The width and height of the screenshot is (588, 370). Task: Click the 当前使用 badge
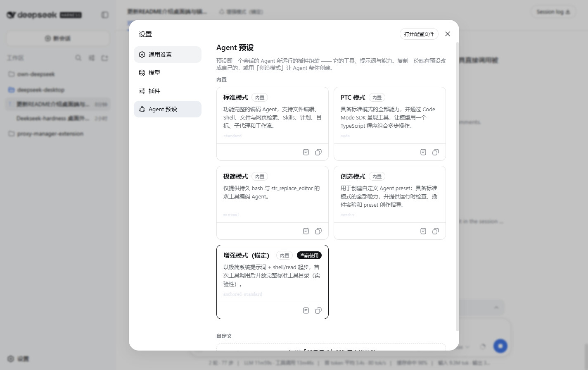(309, 255)
